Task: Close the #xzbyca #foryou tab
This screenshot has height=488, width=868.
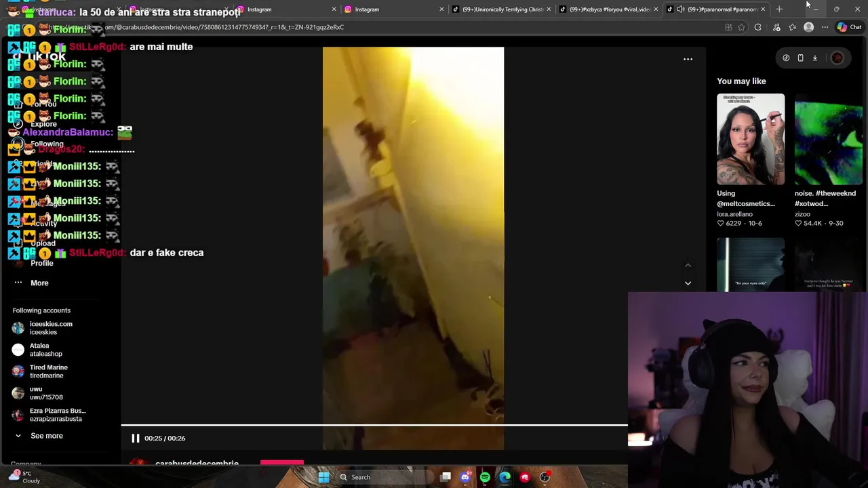Action: point(656,9)
